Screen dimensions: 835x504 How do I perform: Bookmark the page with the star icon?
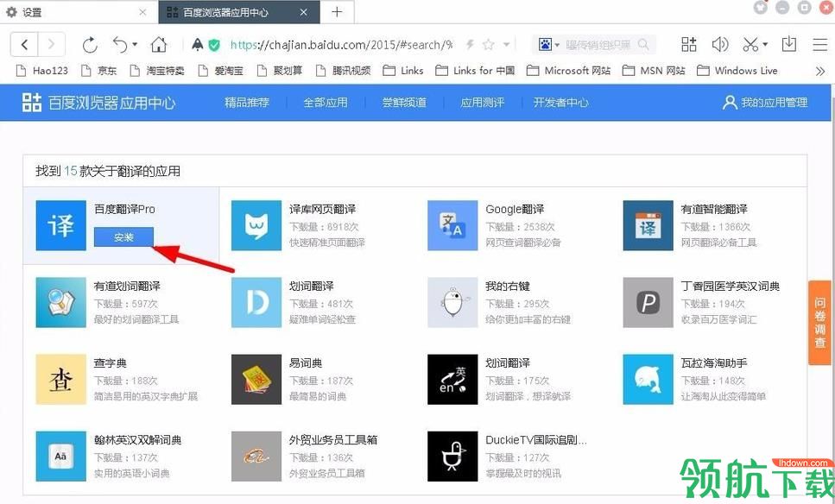489,45
